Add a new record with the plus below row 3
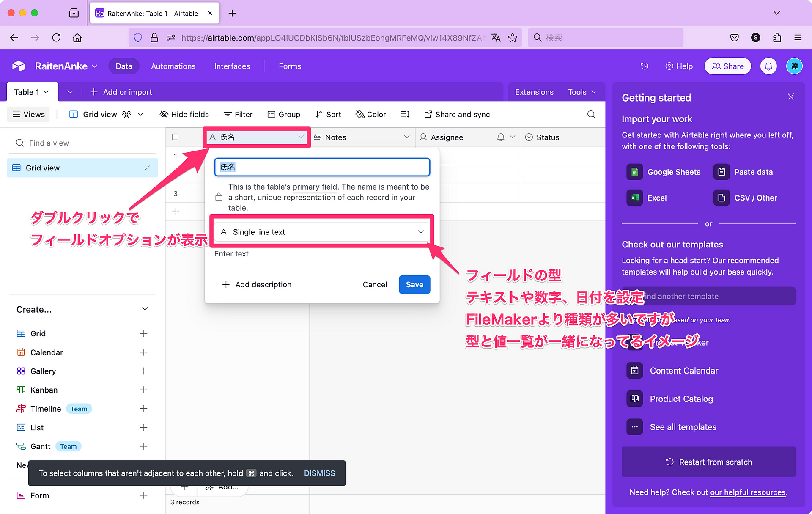Image resolution: width=812 pixels, height=514 pixels. [x=176, y=212]
